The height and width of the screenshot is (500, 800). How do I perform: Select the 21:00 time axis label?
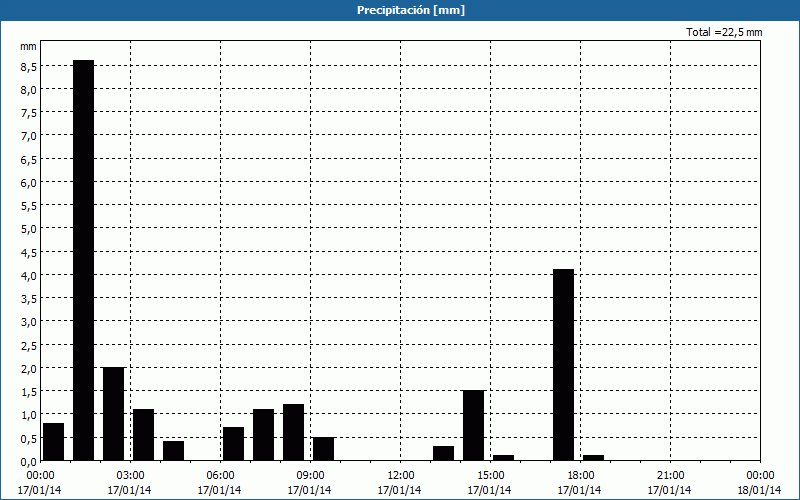point(670,476)
